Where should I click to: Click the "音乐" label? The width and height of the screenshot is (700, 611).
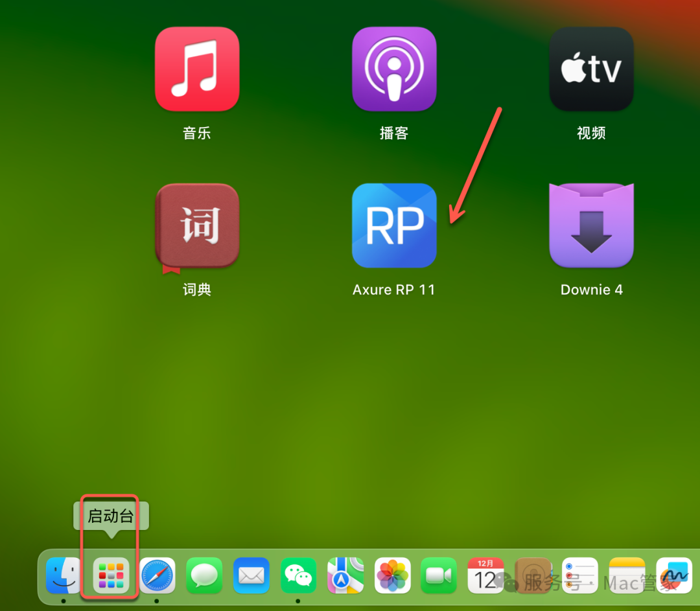point(197,133)
